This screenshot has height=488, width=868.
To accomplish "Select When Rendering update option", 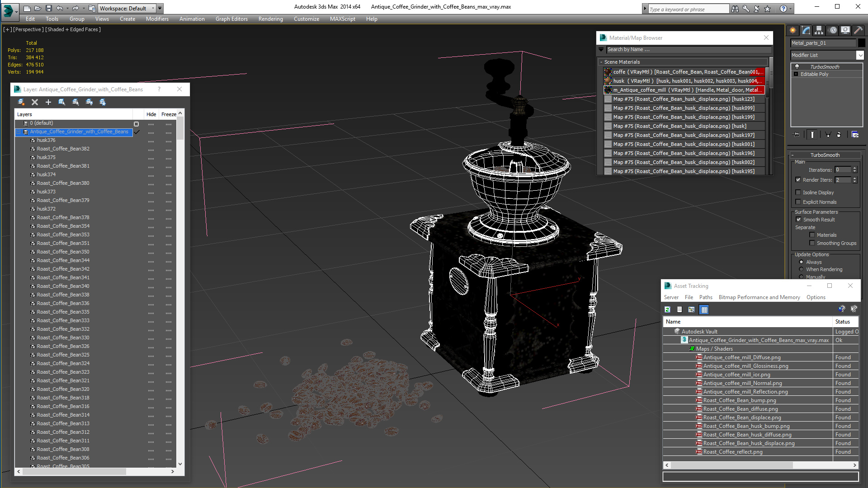I will coord(802,269).
